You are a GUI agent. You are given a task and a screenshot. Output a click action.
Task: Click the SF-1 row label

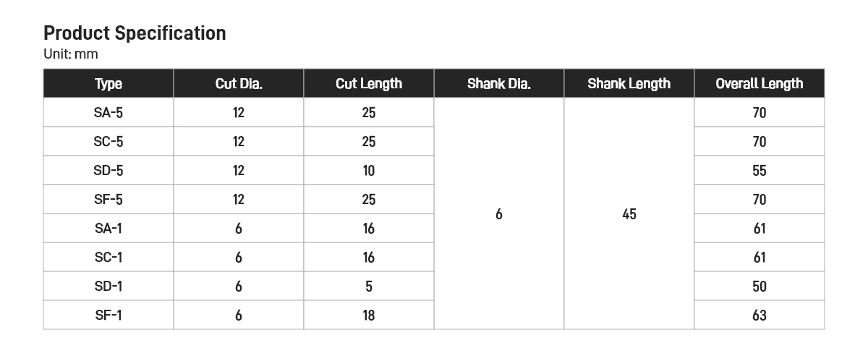109,316
